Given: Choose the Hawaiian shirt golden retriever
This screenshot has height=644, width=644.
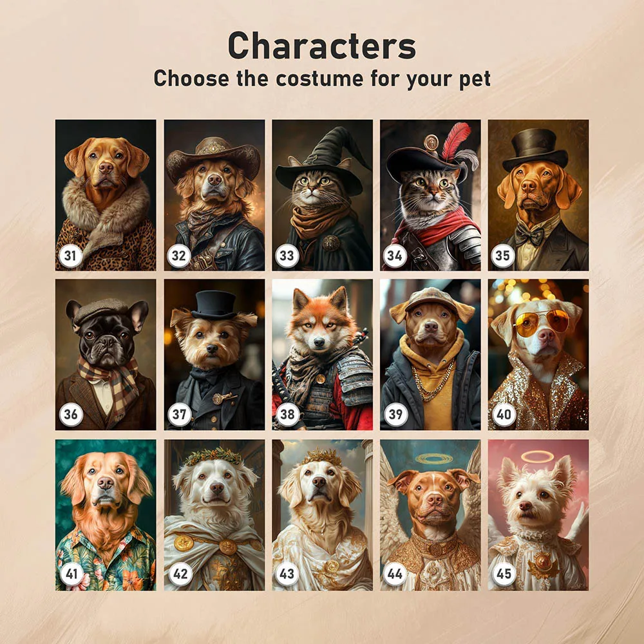Looking at the screenshot, I should (106, 515).
